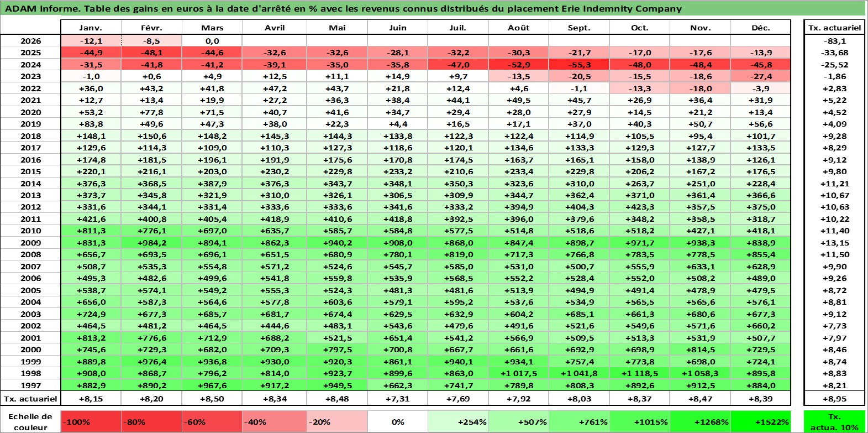Select the Janv. column header
This screenshot has height=433, width=868.
pyautogui.click(x=91, y=28)
